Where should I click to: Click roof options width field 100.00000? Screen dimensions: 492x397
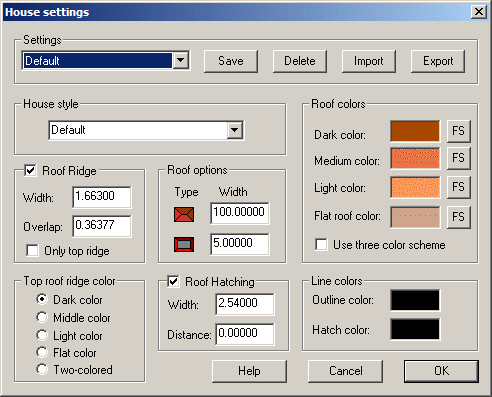(240, 213)
